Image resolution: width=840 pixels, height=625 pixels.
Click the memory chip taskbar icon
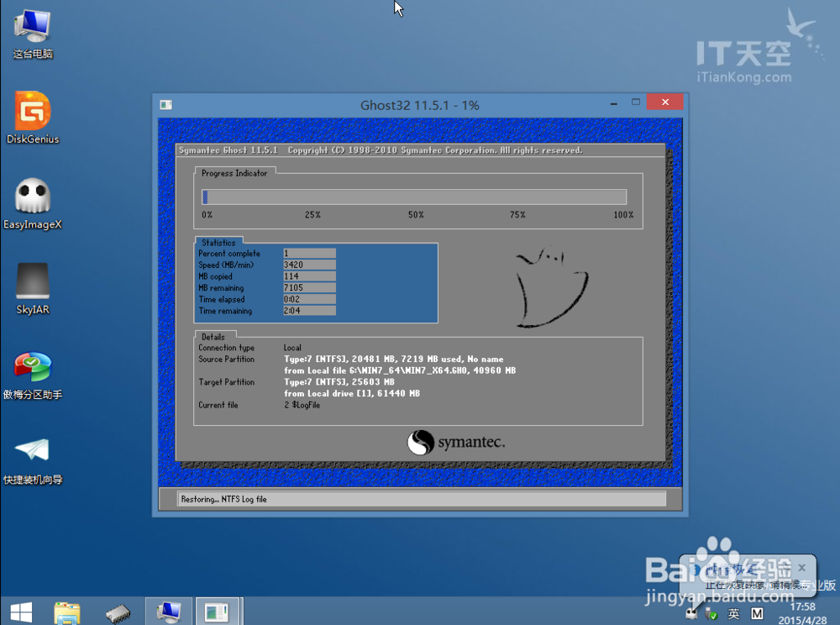118,613
